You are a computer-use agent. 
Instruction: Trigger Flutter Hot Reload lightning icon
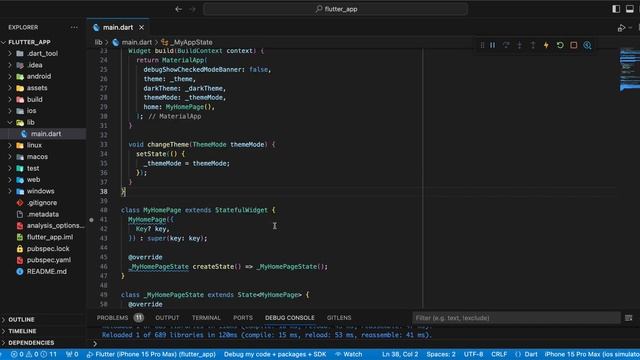click(546, 45)
